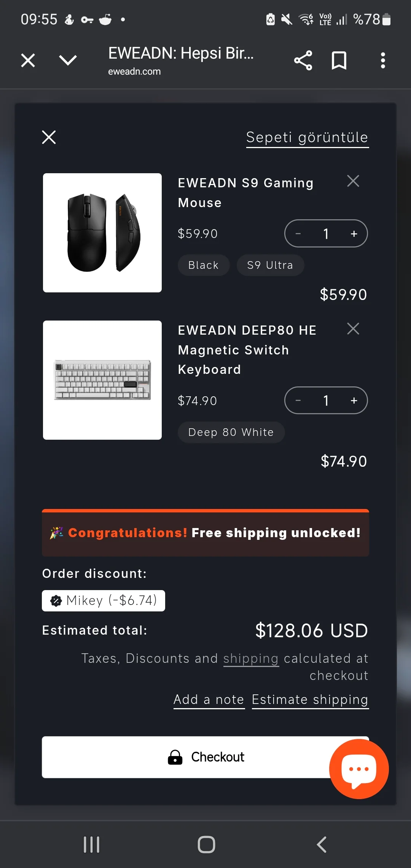Close the browser custom tab

28,61
